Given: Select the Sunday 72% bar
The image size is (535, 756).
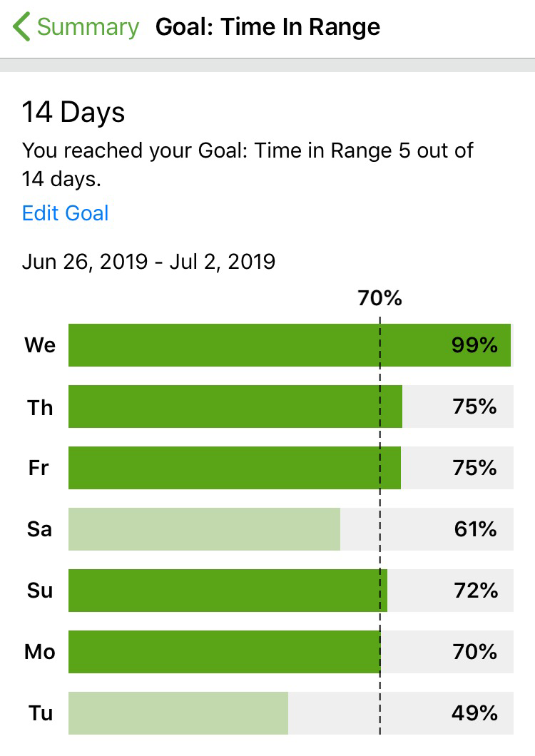Looking at the screenshot, I should (x=228, y=591).
